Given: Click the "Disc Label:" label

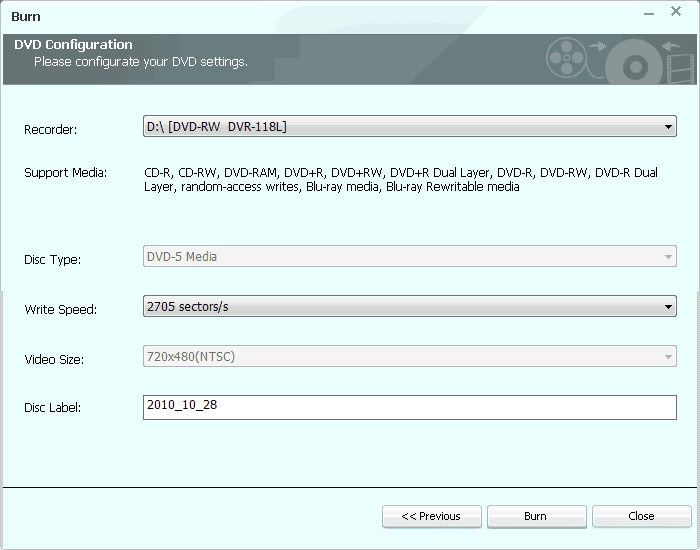Looking at the screenshot, I should [x=53, y=408].
